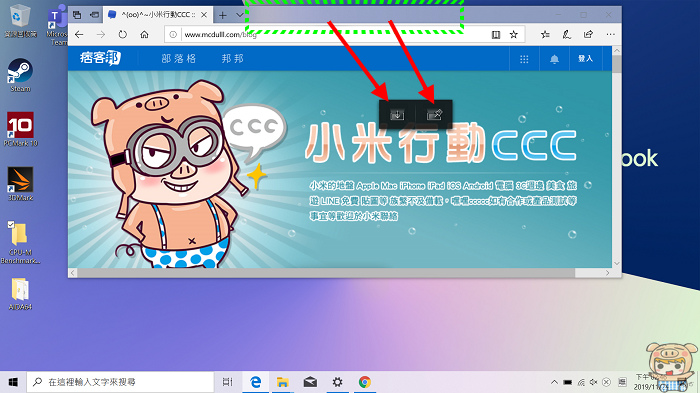
Task: Click the down arrow of vertical scrollbar
Action: coord(617,263)
